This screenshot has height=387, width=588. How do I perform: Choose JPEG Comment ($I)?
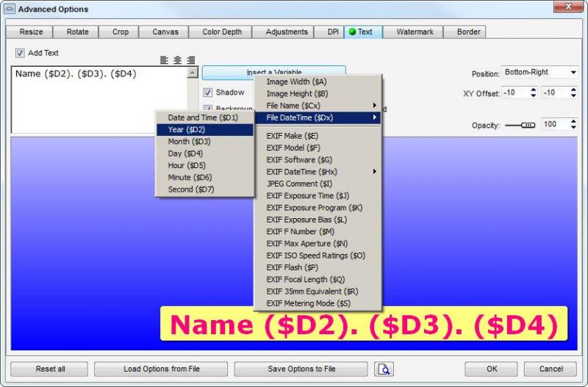click(318, 184)
